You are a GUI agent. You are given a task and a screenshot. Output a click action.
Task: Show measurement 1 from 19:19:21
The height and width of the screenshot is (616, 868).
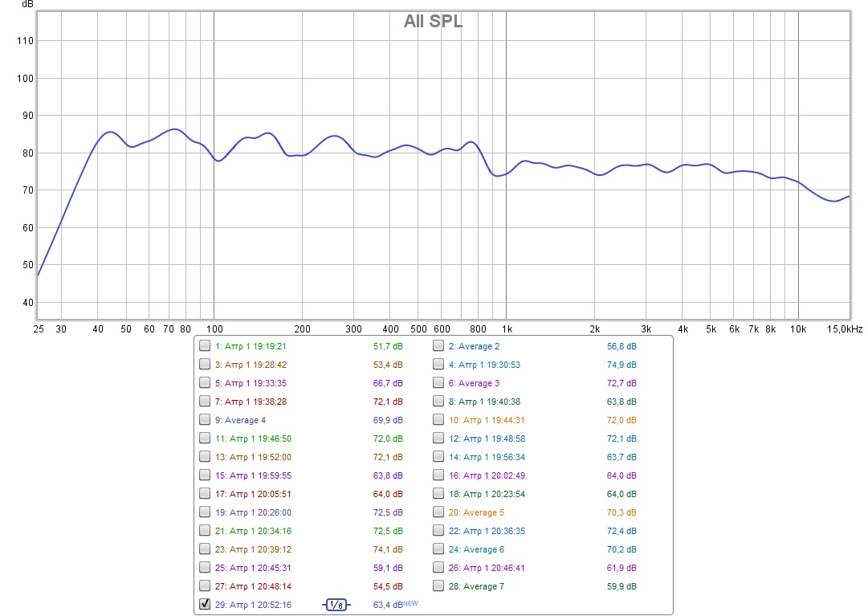[205, 346]
